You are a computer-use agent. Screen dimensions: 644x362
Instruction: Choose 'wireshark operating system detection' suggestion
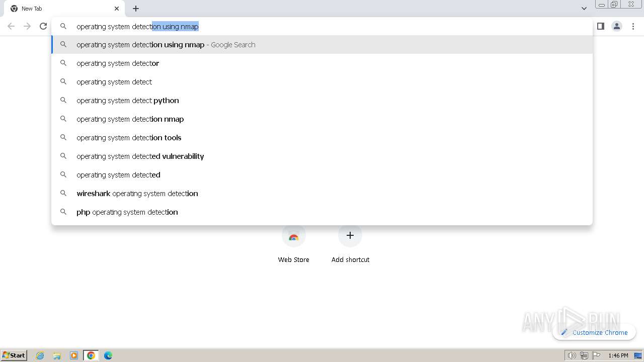pyautogui.click(x=322, y=194)
